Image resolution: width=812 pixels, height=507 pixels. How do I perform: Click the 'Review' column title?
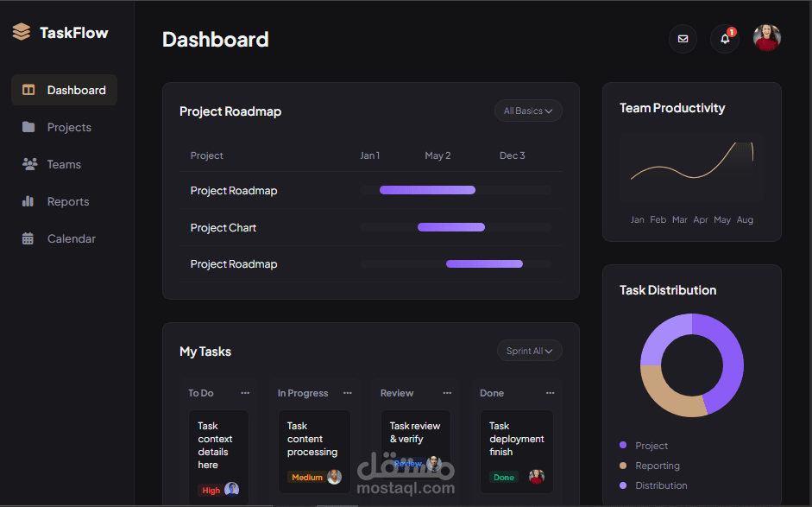click(x=397, y=393)
